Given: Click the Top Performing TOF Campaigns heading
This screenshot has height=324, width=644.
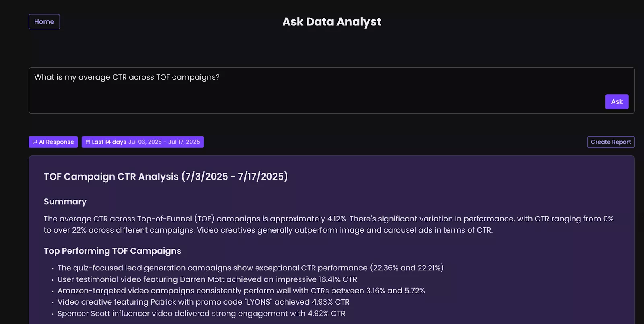Looking at the screenshot, I should tap(112, 251).
